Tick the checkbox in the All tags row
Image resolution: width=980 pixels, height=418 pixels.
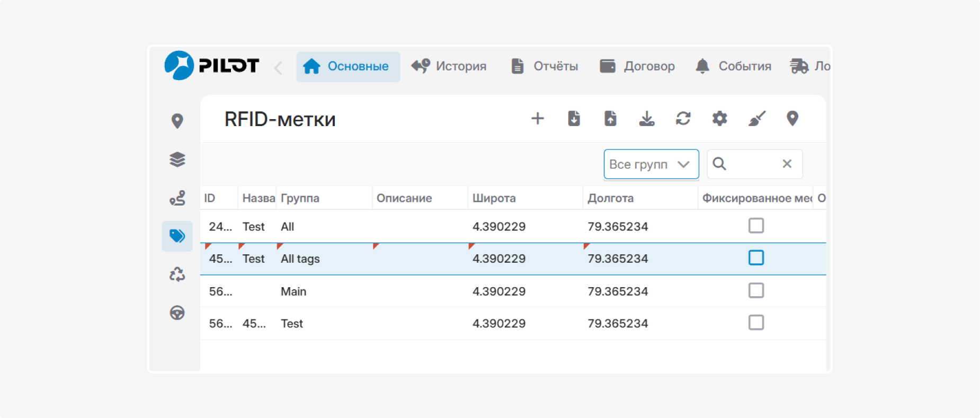pos(756,258)
